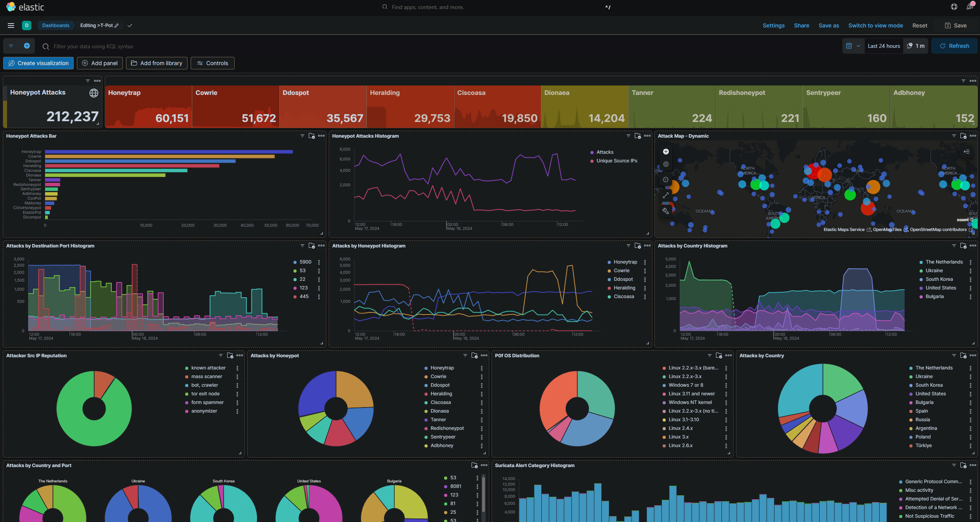The image size is (980, 522).
Task: Go to Dashboards breadcrumb
Action: click(56, 25)
